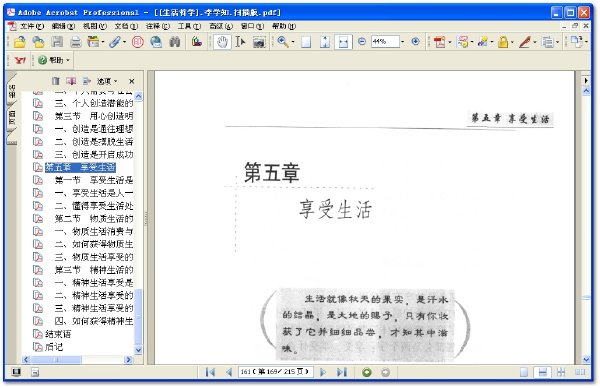Click the attach file paperclip icon

[114, 42]
